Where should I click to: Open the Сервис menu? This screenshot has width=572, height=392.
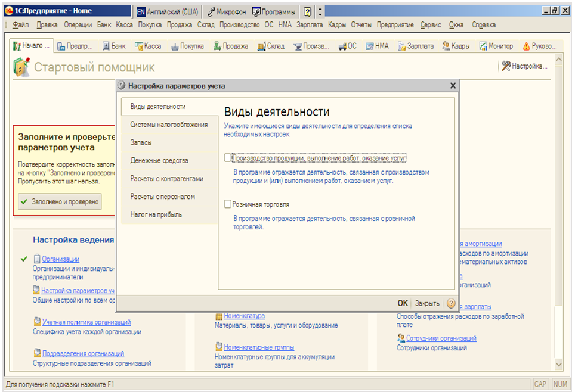(x=431, y=25)
